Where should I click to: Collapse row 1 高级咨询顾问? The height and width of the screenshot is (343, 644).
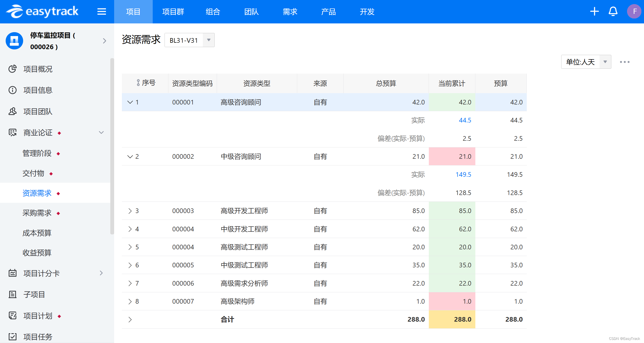(x=130, y=102)
